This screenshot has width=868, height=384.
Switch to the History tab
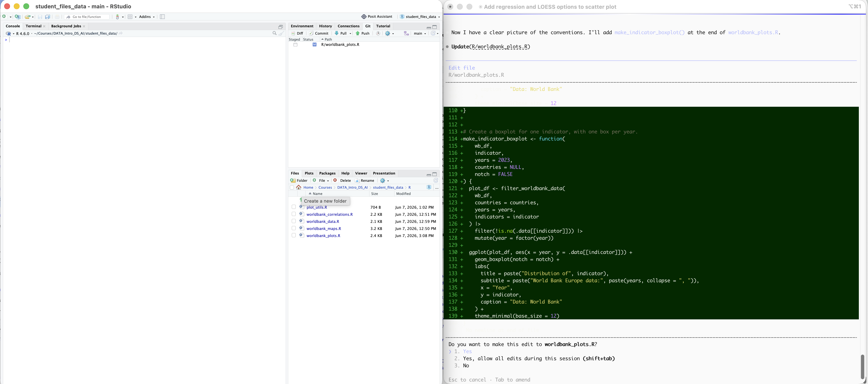pyautogui.click(x=325, y=26)
